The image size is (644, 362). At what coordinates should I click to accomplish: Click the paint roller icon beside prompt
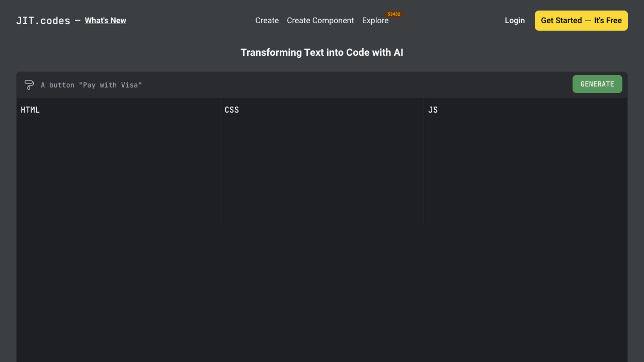point(29,85)
